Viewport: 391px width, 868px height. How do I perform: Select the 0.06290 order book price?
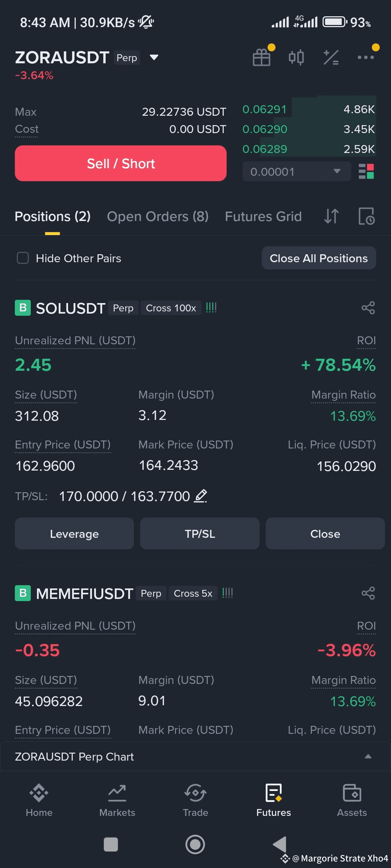click(x=265, y=129)
